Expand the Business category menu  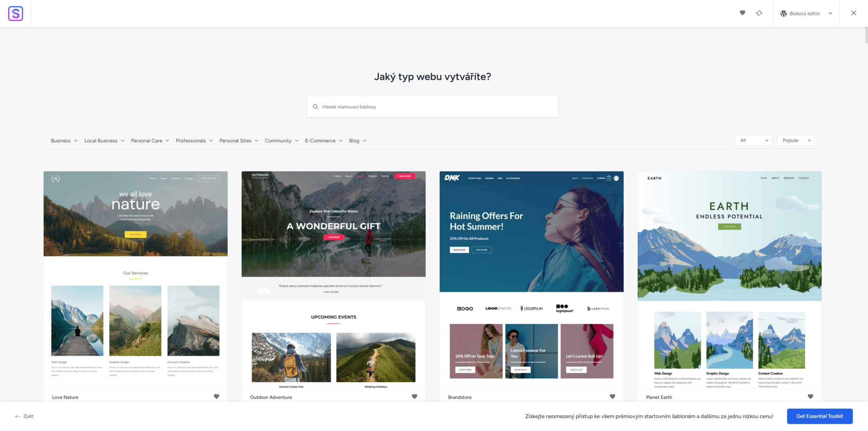(64, 140)
